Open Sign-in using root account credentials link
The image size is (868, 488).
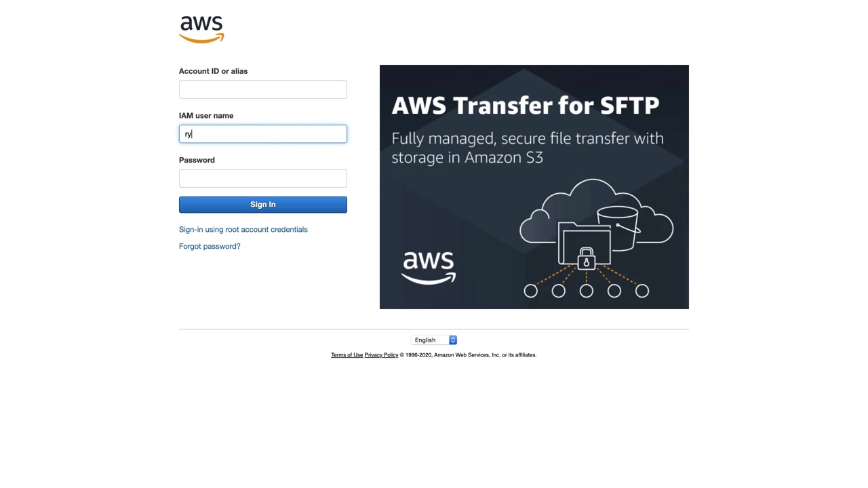point(243,230)
